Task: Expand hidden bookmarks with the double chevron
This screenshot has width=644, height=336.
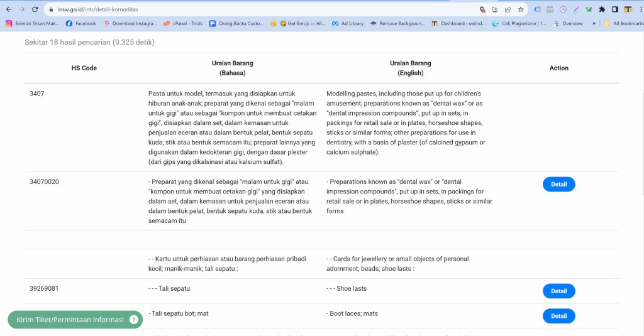Action: pyautogui.click(x=594, y=24)
